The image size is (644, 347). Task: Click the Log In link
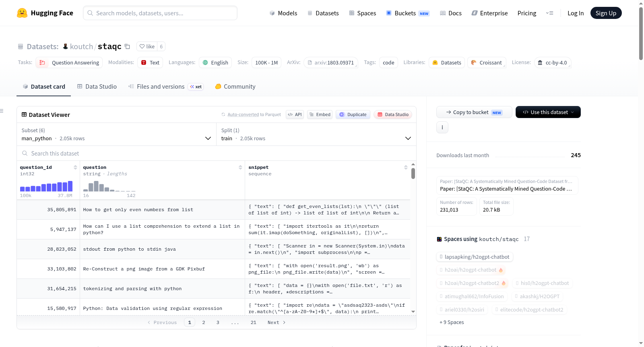576,13
